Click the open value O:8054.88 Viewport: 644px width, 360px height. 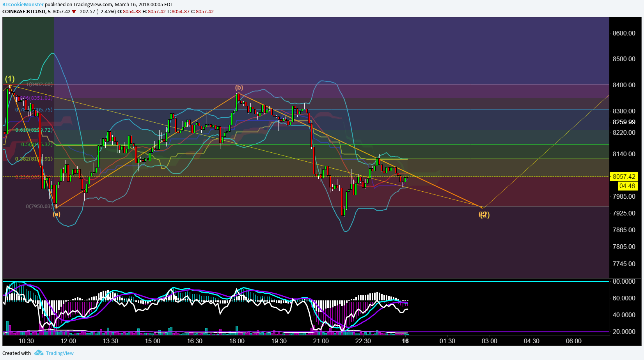tap(129, 12)
